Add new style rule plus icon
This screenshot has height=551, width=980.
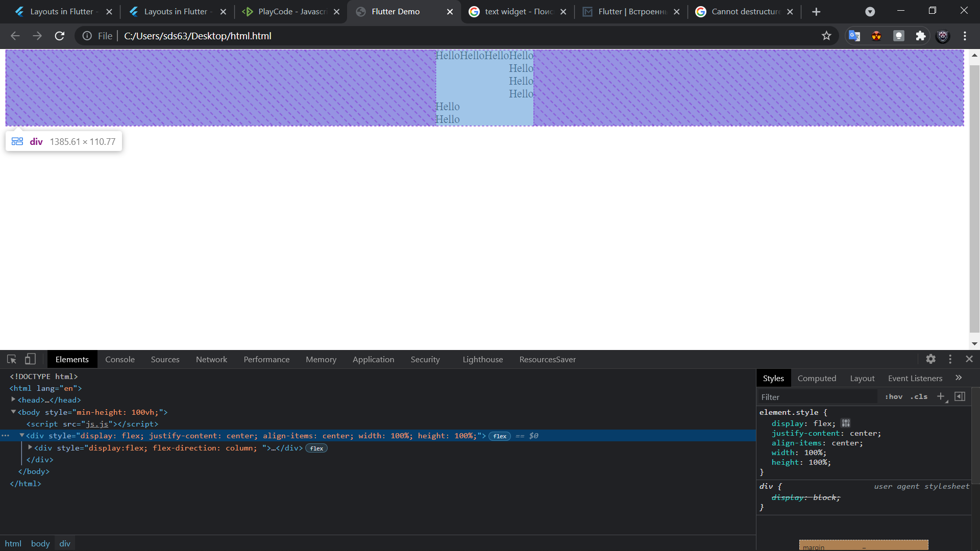click(941, 396)
